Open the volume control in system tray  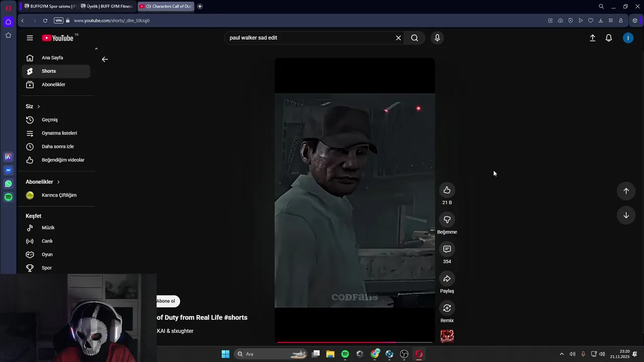[602, 354]
